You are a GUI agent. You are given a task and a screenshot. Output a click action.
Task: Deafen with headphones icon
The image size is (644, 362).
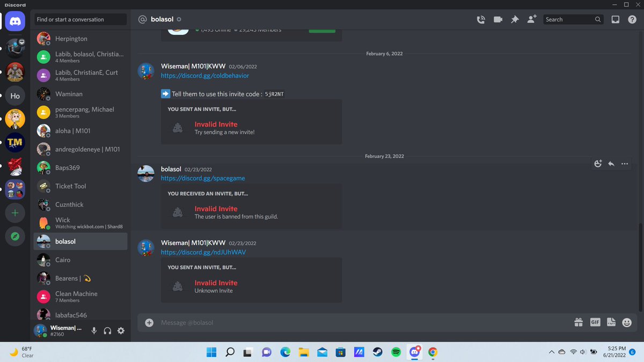107,331
